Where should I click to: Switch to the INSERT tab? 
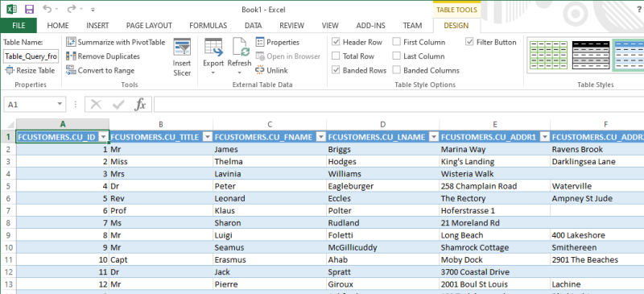[x=97, y=26]
